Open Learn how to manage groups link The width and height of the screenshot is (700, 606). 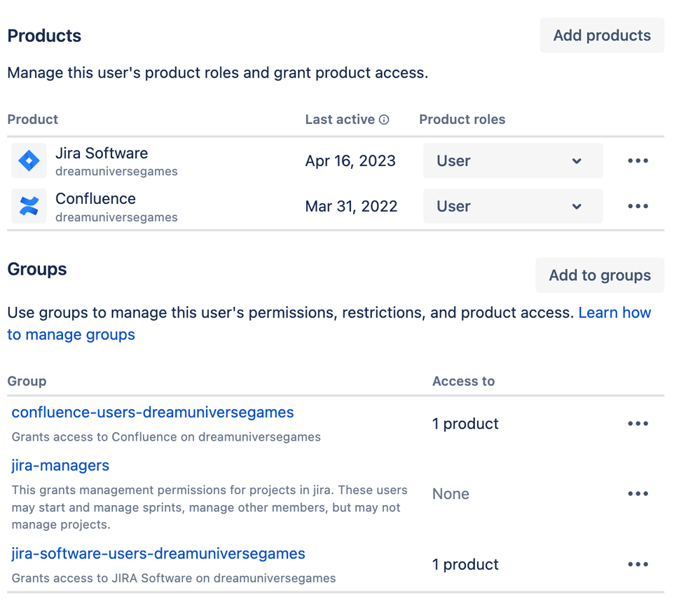[329, 324]
